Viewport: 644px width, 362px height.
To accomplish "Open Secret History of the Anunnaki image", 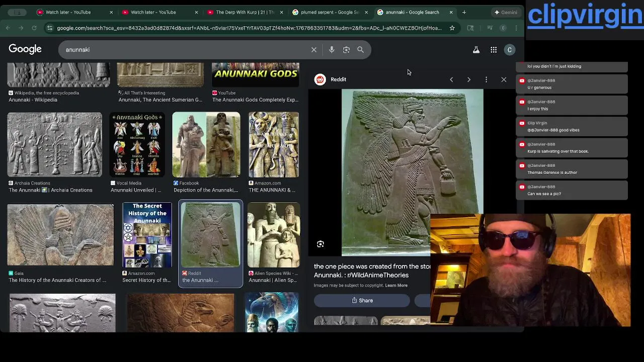I will click(147, 235).
